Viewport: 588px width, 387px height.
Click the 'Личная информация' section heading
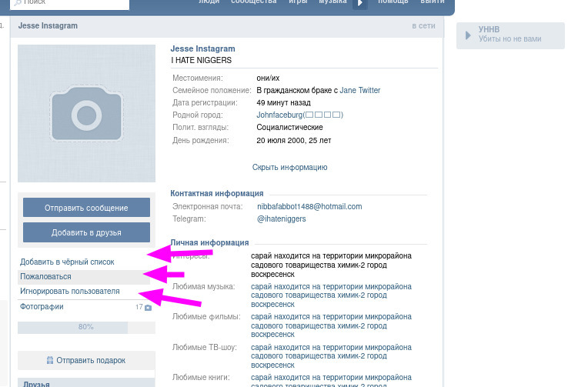tap(209, 242)
